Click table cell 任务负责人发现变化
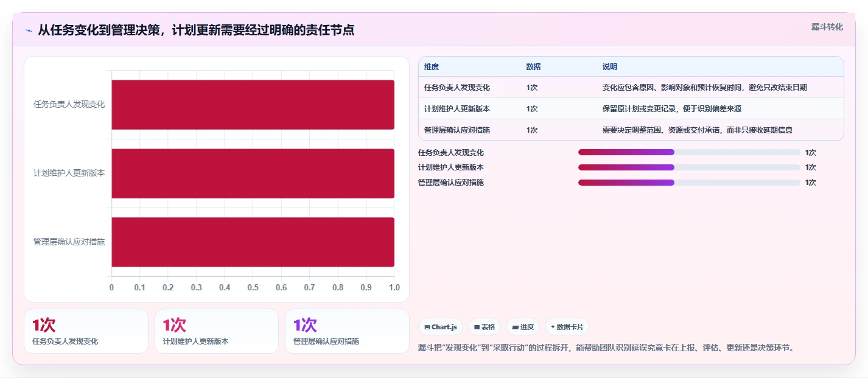This screenshot has height=378, width=868. [457, 88]
